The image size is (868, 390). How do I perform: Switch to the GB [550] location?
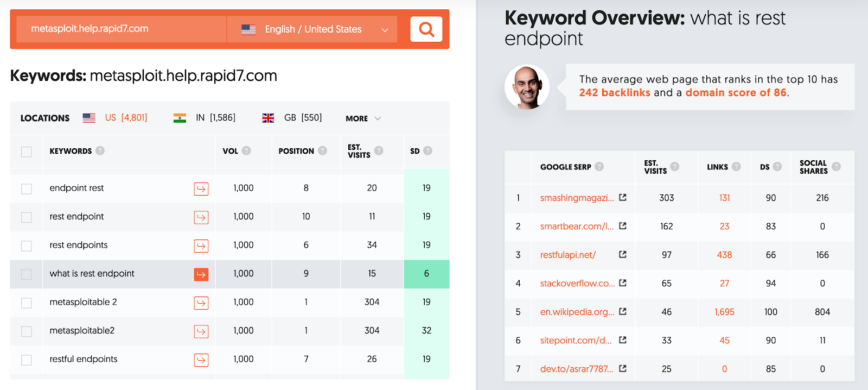tap(292, 118)
